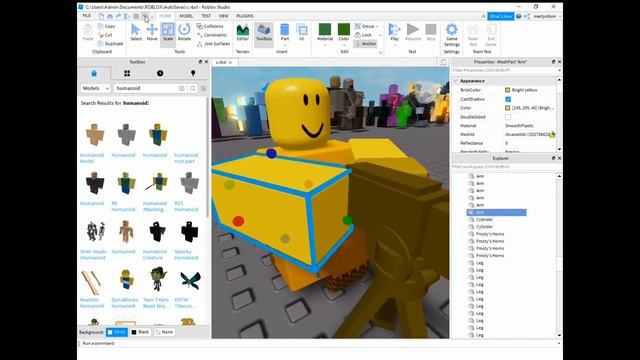The image size is (640, 360).
Task: Switch to the PLUGINS ribbon tab
Action: coord(244,16)
